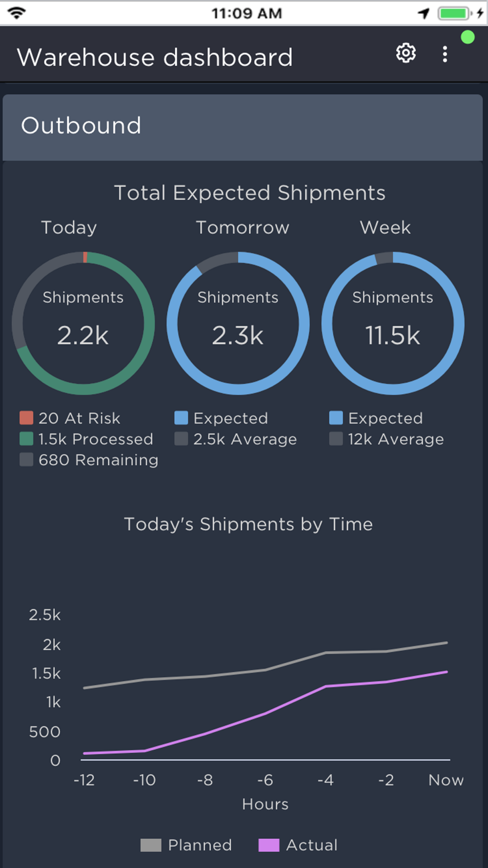Viewport: 488px width, 868px height.
Task: Open dashboard settings gear icon
Action: coord(406,53)
